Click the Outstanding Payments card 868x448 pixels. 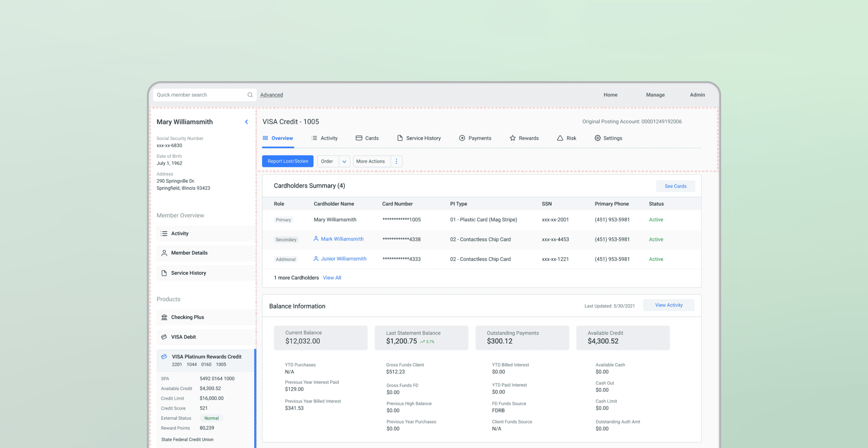[522, 338]
